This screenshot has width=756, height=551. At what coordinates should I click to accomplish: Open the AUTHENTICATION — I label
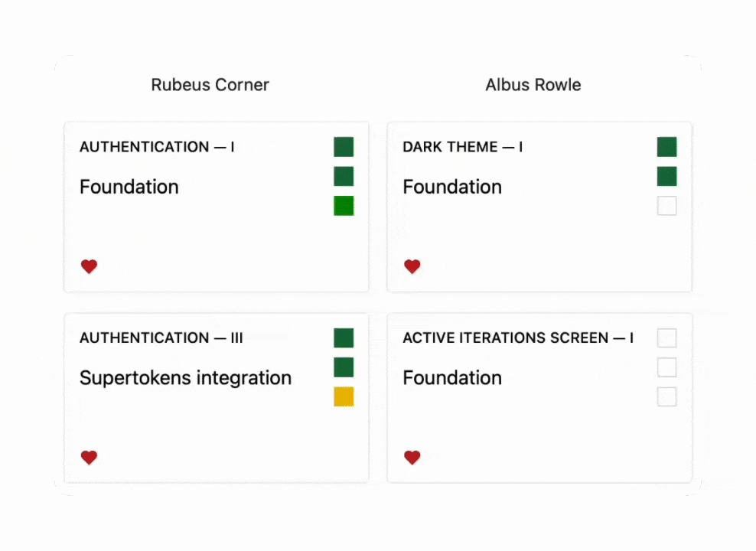pyautogui.click(x=157, y=147)
